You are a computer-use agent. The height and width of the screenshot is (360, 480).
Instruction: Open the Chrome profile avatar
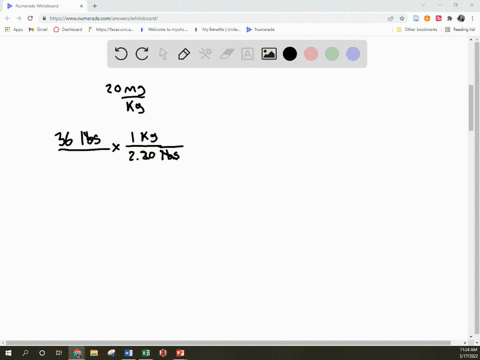pyautogui.click(x=461, y=18)
